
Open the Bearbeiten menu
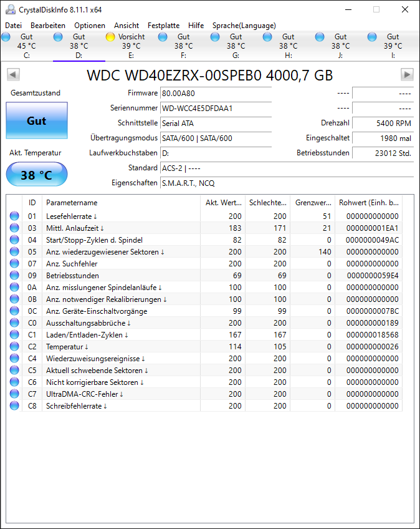(x=48, y=26)
